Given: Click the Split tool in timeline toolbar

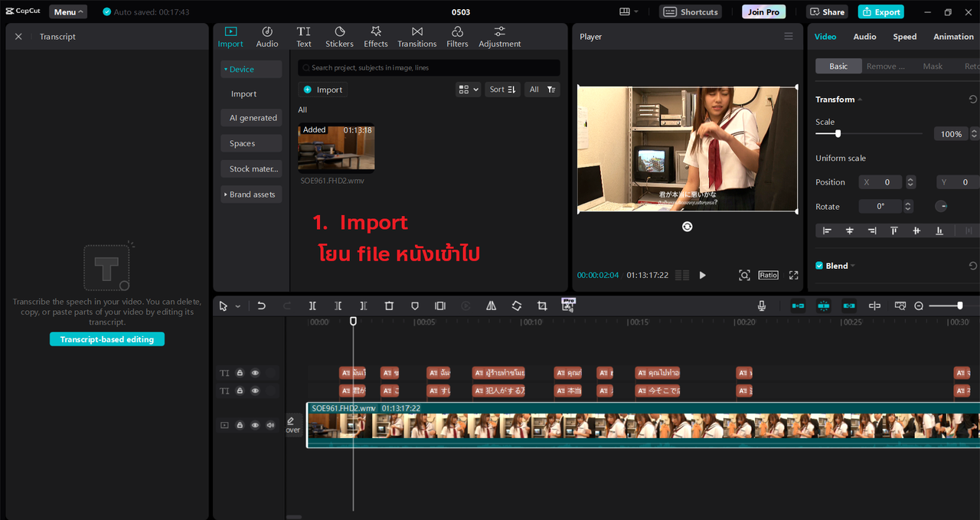Looking at the screenshot, I should coord(312,306).
